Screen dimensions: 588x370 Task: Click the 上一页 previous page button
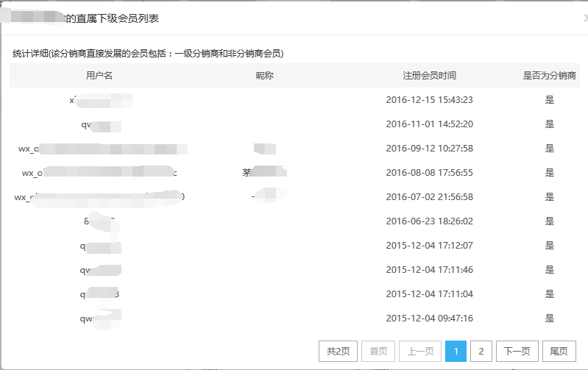click(x=421, y=352)
